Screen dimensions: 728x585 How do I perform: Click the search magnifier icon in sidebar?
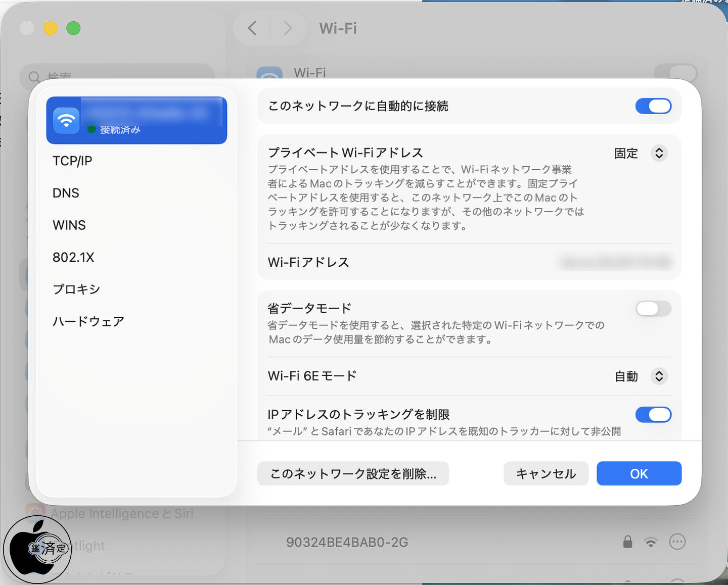point(34,77)
